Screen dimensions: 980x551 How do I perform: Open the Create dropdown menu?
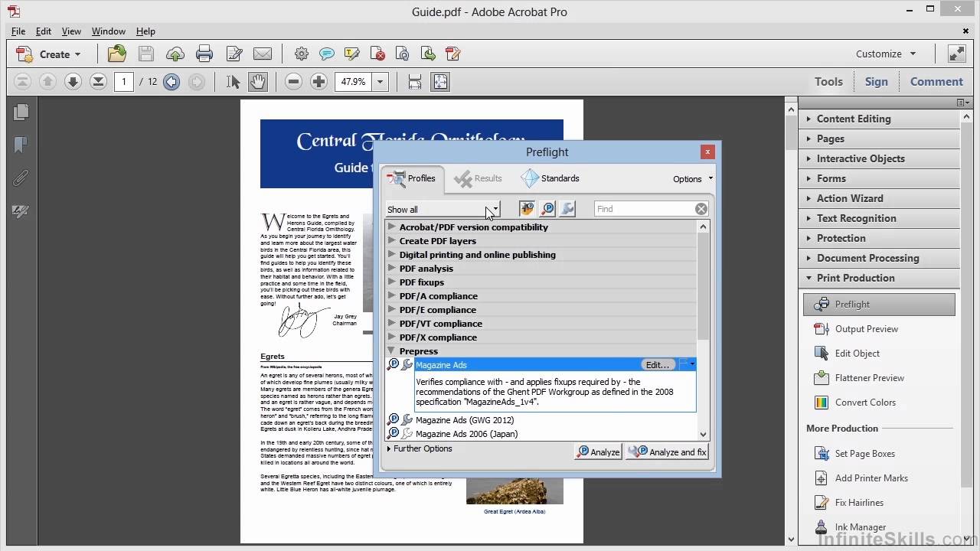[48, 54]
